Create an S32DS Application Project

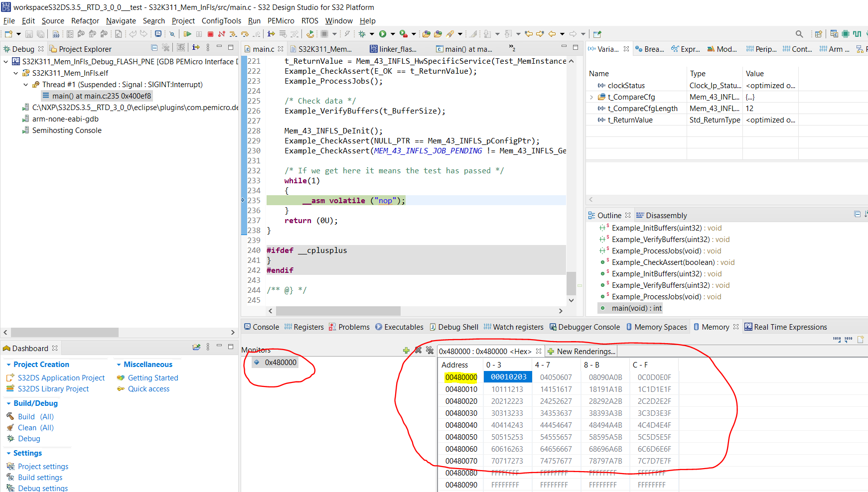(x=61, y=377)
